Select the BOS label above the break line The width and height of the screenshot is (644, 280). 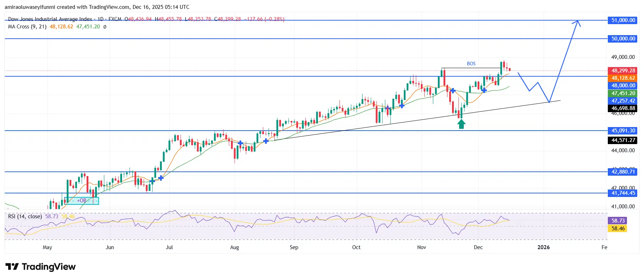click(x=471, y=64)
